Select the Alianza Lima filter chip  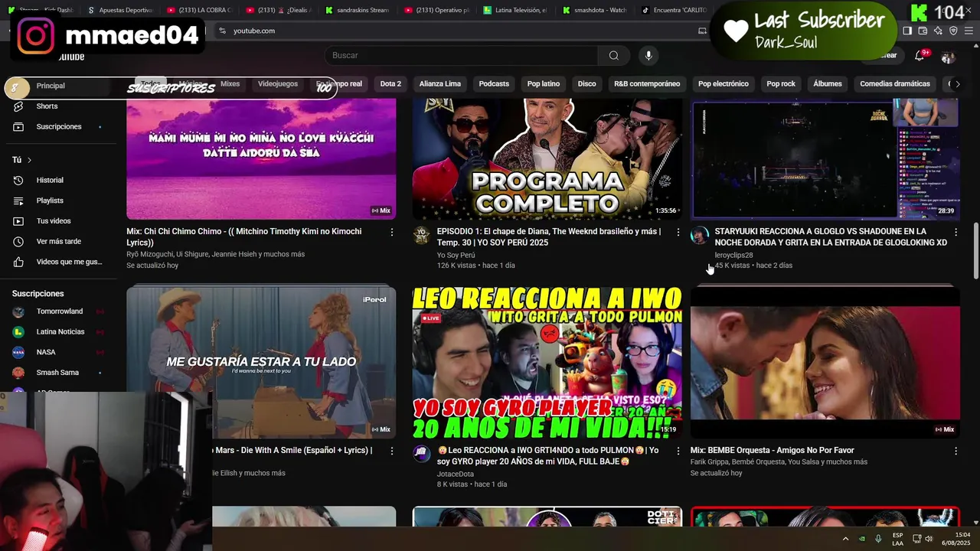coord(440,84)
